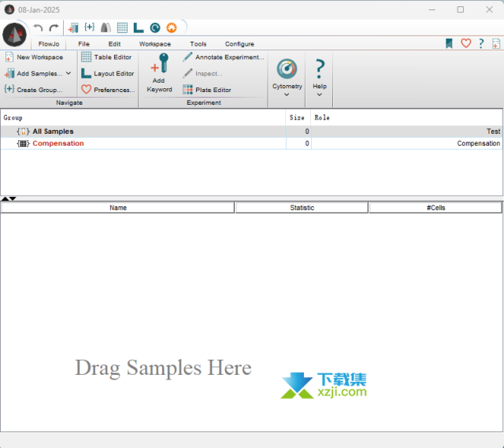Redo the action with the curved arrow
504x448 pixels.
click(x=54, y=28)
